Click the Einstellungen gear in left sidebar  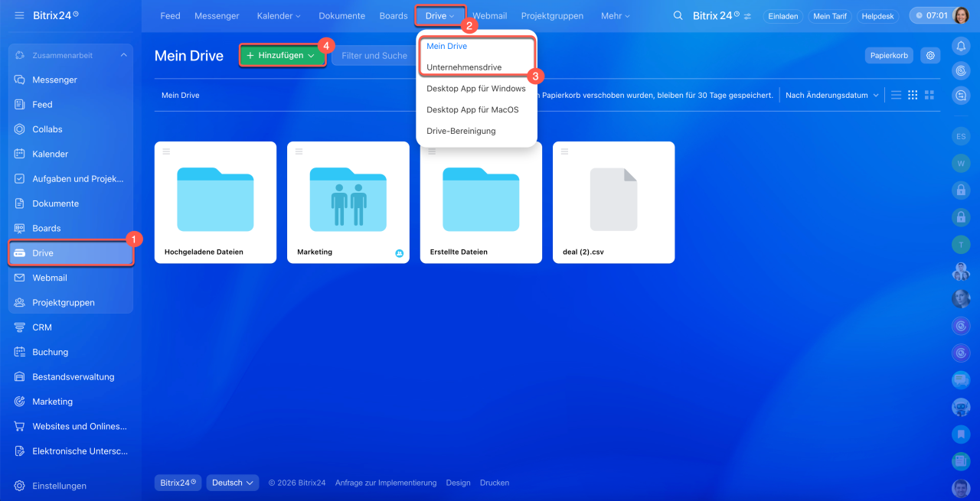20,486
